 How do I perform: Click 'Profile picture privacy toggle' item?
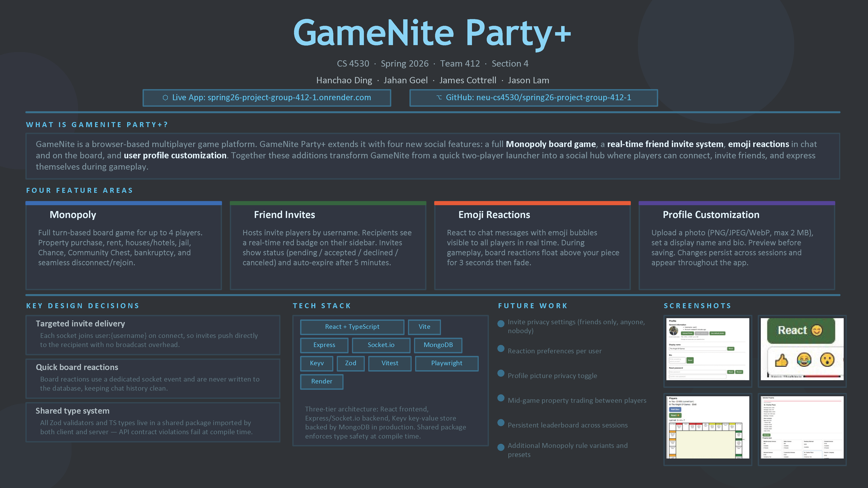point(552,376)
